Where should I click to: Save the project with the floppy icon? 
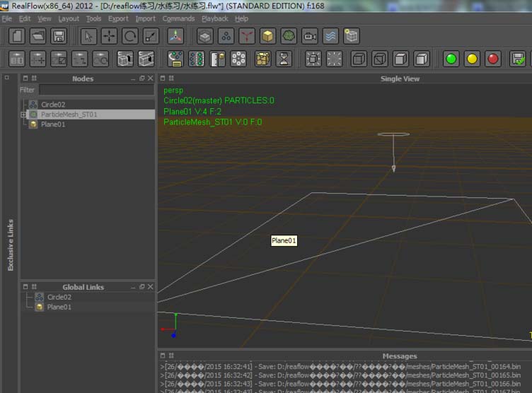click(59, 36)
